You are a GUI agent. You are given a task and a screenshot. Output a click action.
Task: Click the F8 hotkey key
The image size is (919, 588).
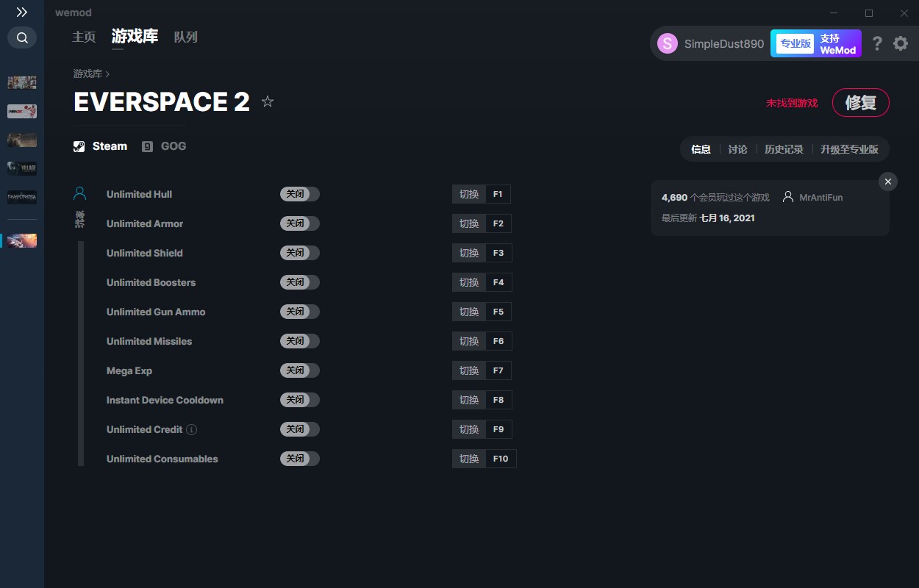point(498,400)
